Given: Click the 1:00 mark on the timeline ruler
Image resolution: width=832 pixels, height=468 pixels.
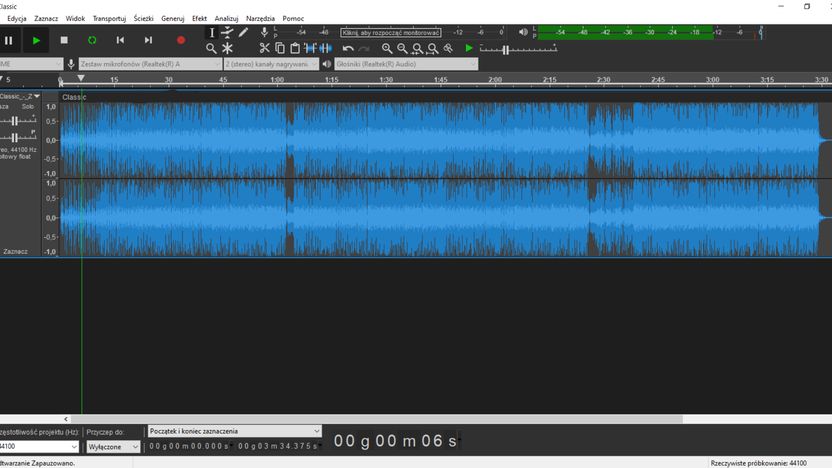Looking at the screenshot, I should pyautogui.click(x=278, y=80).
